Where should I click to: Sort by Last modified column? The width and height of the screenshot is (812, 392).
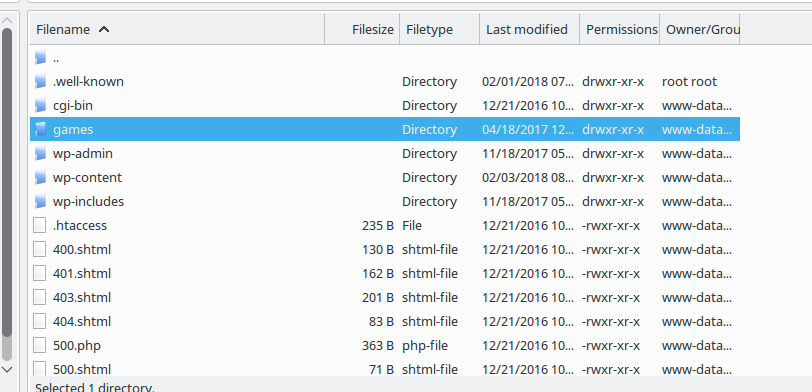click(529, 30)
